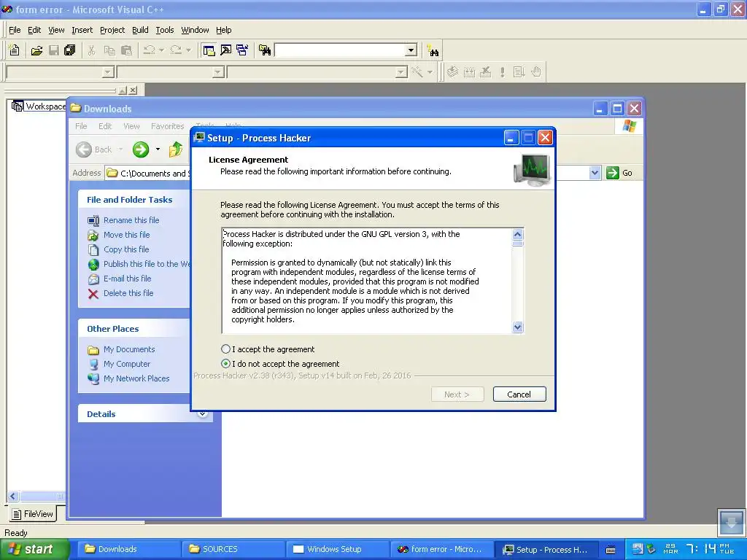747x560 pixels.
Task: Open the Edit menu in Visual C++
Action: coord(34,30)
